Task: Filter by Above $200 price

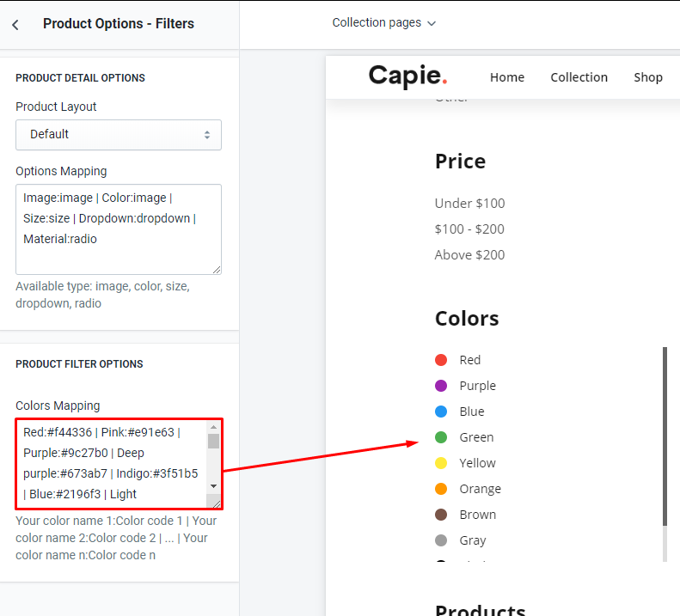Action: pyautogui.click(x=470, y=255)
